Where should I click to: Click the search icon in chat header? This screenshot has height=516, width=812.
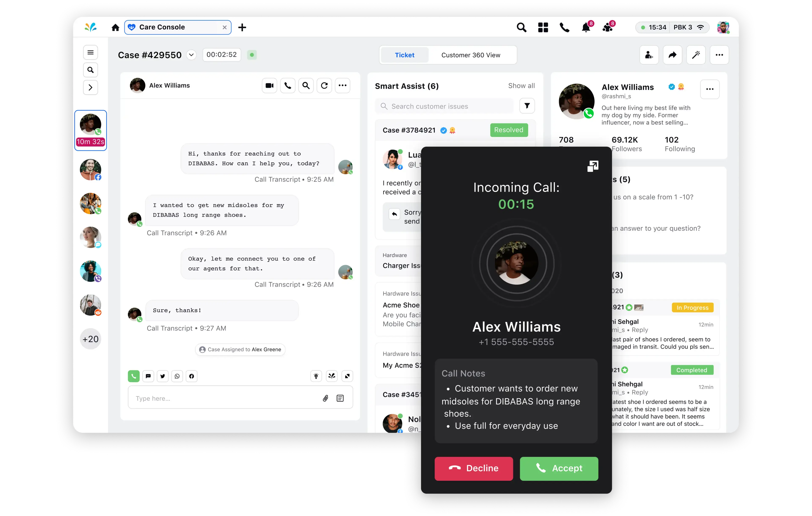306,85
